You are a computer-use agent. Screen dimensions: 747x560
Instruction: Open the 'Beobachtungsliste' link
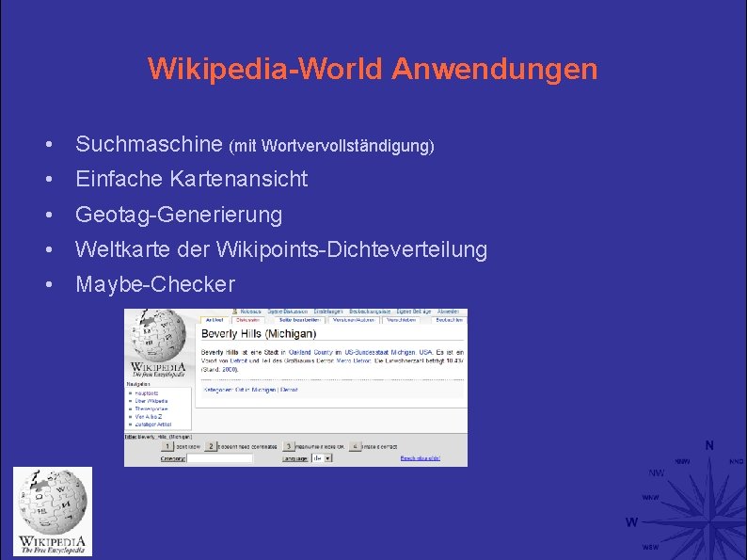pyautogui.click(x=370, y=312)
